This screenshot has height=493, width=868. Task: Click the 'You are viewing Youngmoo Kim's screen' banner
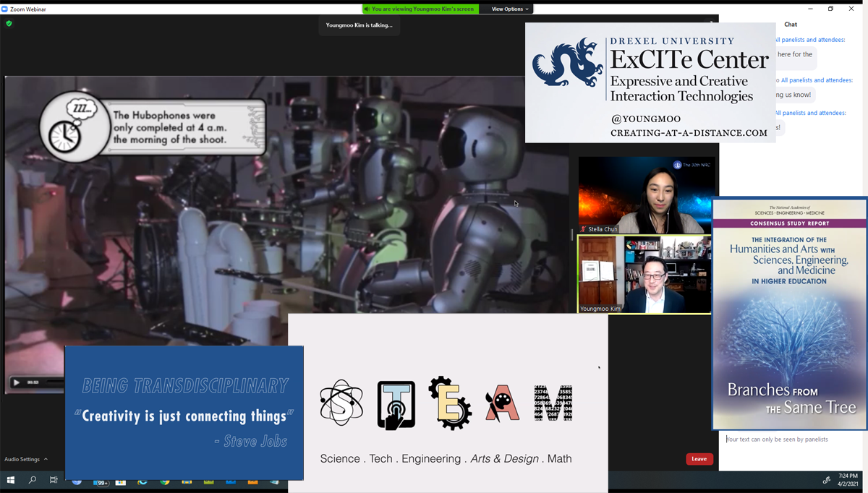point(420,9)
